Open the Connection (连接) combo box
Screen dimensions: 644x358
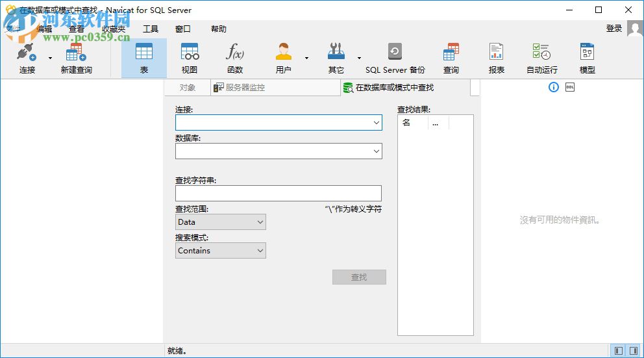pos(279,123)
